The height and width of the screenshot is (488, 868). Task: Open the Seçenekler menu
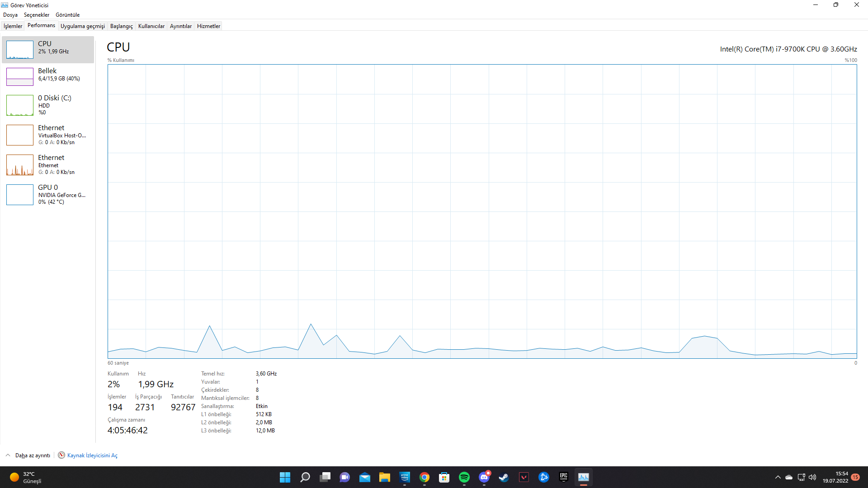click(x=37, y=15)
